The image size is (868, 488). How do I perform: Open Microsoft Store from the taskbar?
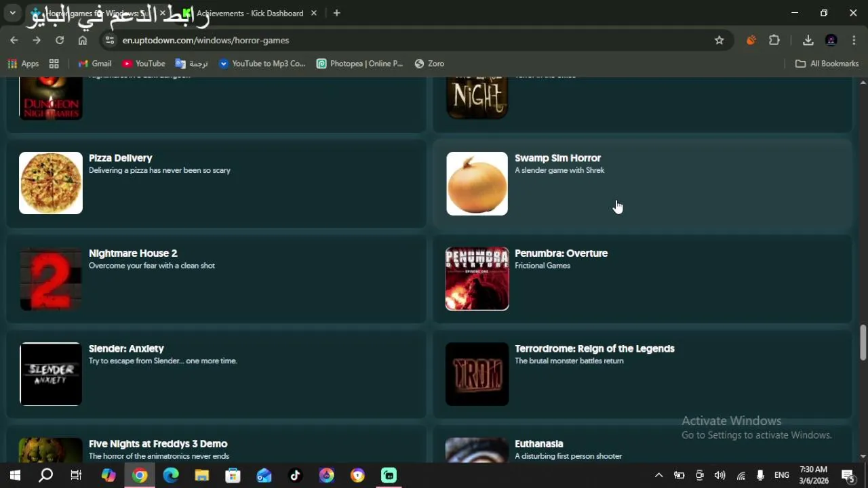[233, 475]
